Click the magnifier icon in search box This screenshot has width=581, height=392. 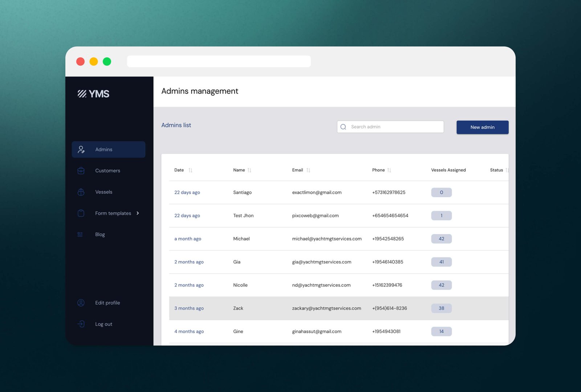tap(343, 127)
